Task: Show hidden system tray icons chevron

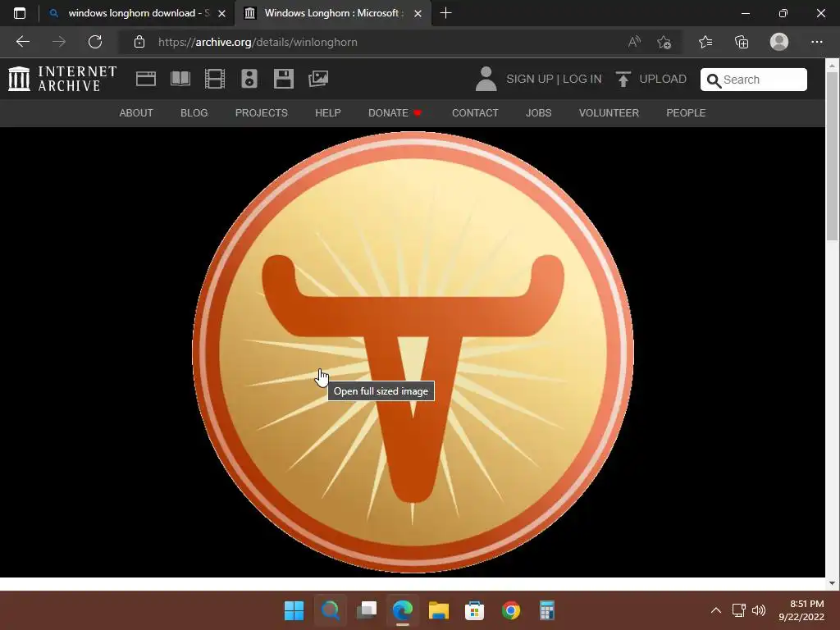Action: click(x=715, y=610)
